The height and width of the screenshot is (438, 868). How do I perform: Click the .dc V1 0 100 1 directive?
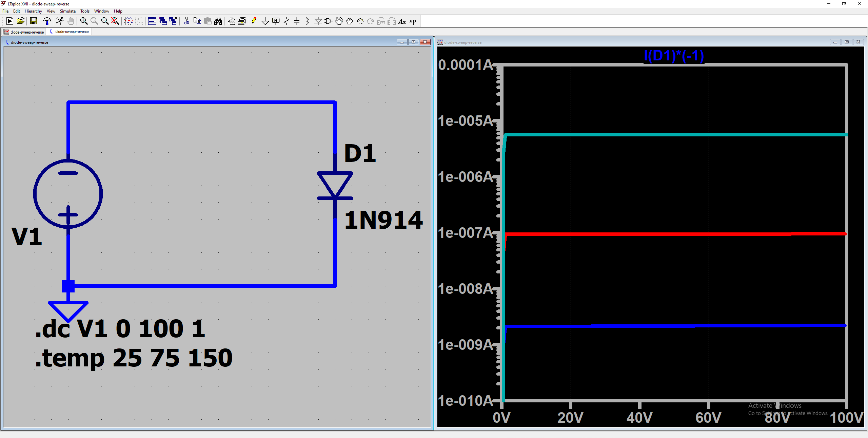(120, 329)
